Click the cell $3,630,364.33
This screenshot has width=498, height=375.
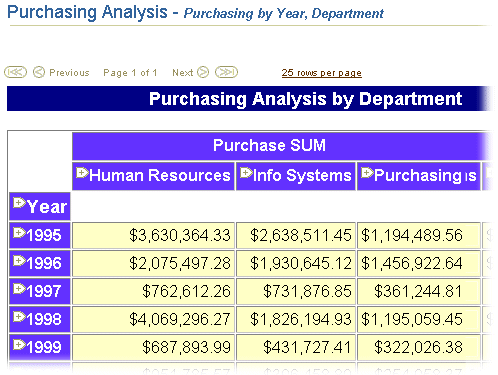pos(153,235)
